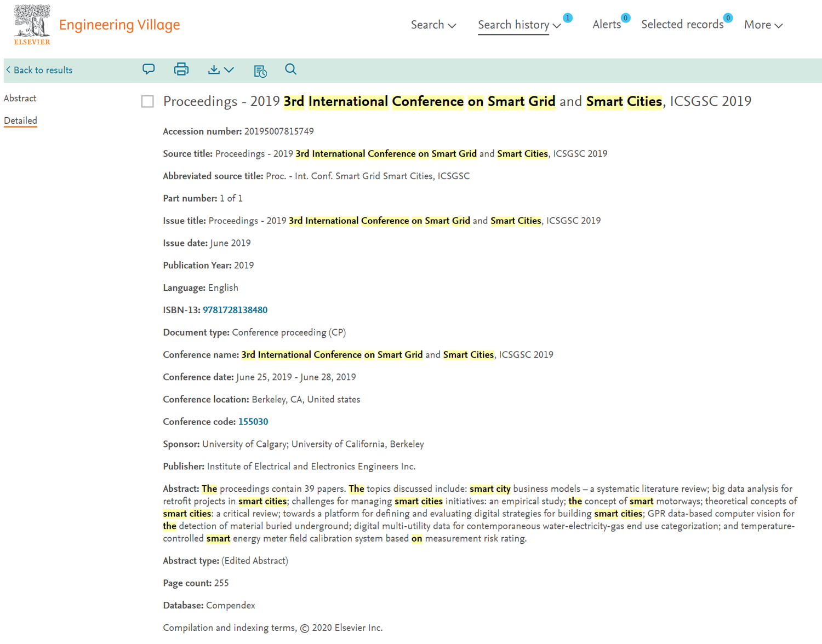Click the record title heading
This screenshot has width=822, height=644.
coord(458,101)
